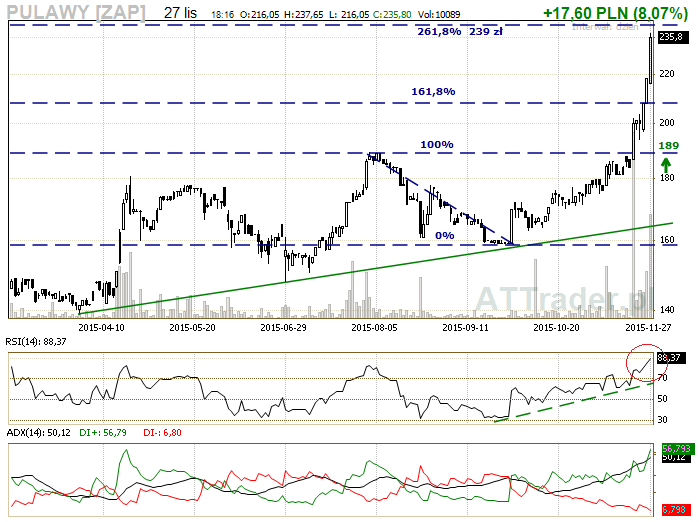Image resolution: width=700 pixels, height=522 pixels.
Task: Click the green up arrow below 189
Action: tap(666, 165)
